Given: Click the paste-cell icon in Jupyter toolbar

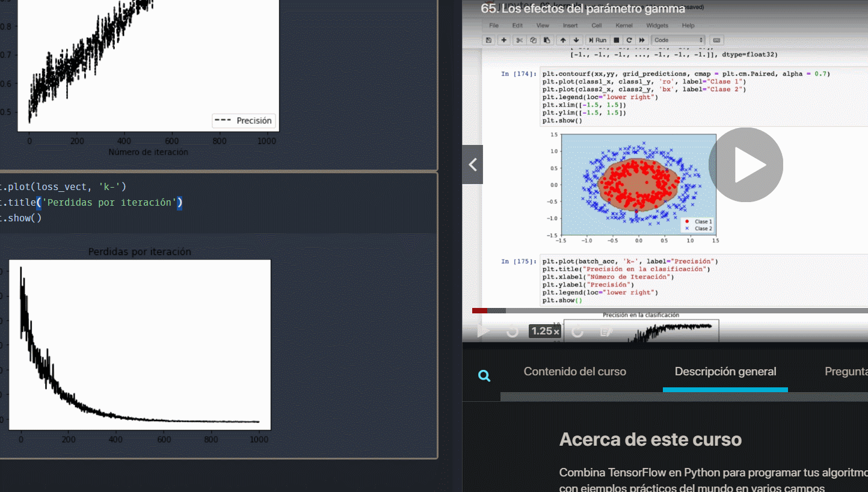Looking at the screenshot, I should point(546,40).
